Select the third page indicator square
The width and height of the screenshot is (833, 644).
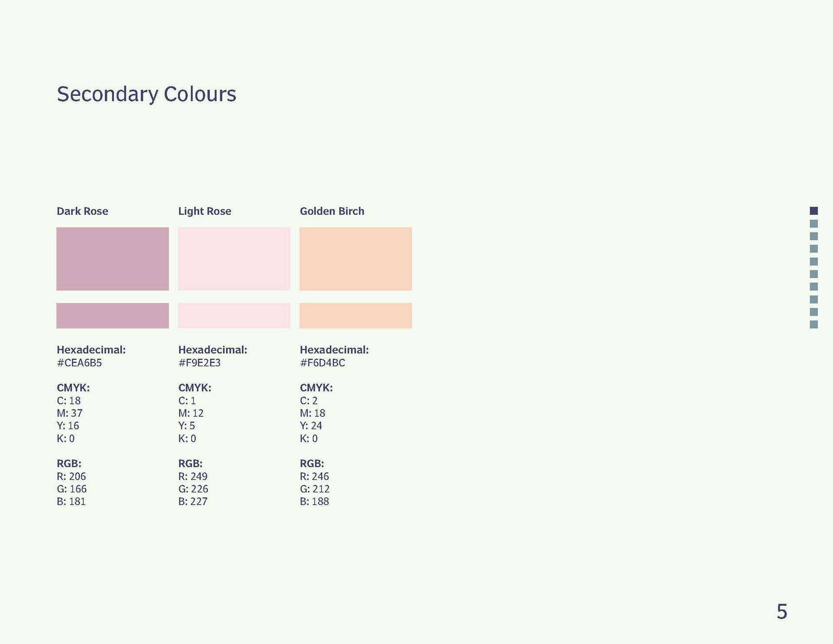pyautogui.click(x=814, y=236)
